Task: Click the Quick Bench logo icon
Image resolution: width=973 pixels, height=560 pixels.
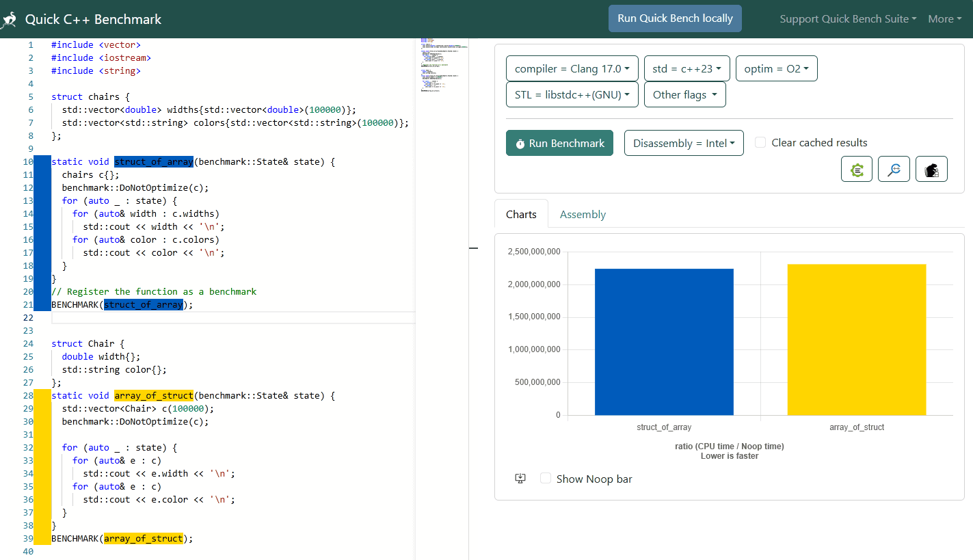Action: (x=10, y=19)
